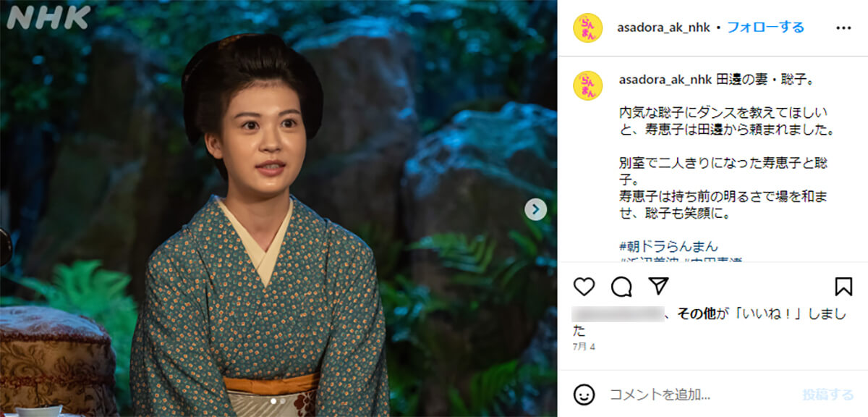Open comments with speech bubble icon
The image size is (868, 417).
click(621, 287)
